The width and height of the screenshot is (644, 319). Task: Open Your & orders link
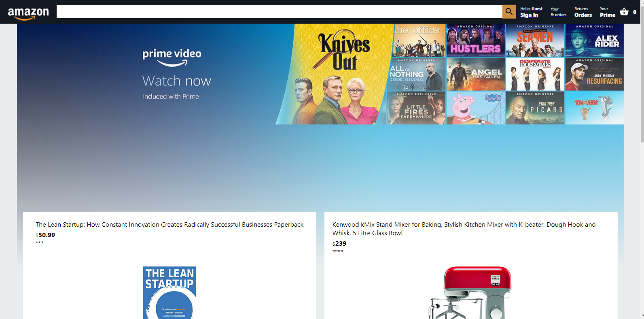(558, 12)
